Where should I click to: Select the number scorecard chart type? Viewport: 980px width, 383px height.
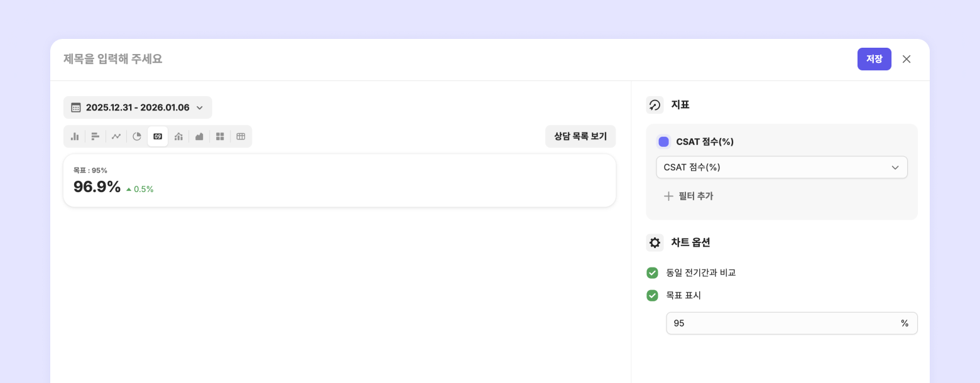(x=158, y=136)
